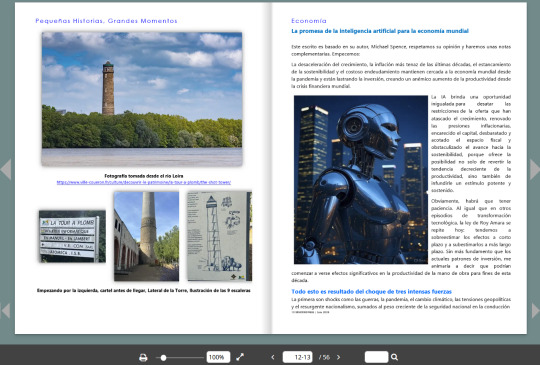Click the page number field showing 12-13
This screenshot has height=365, width=540.
pos(298,357)
